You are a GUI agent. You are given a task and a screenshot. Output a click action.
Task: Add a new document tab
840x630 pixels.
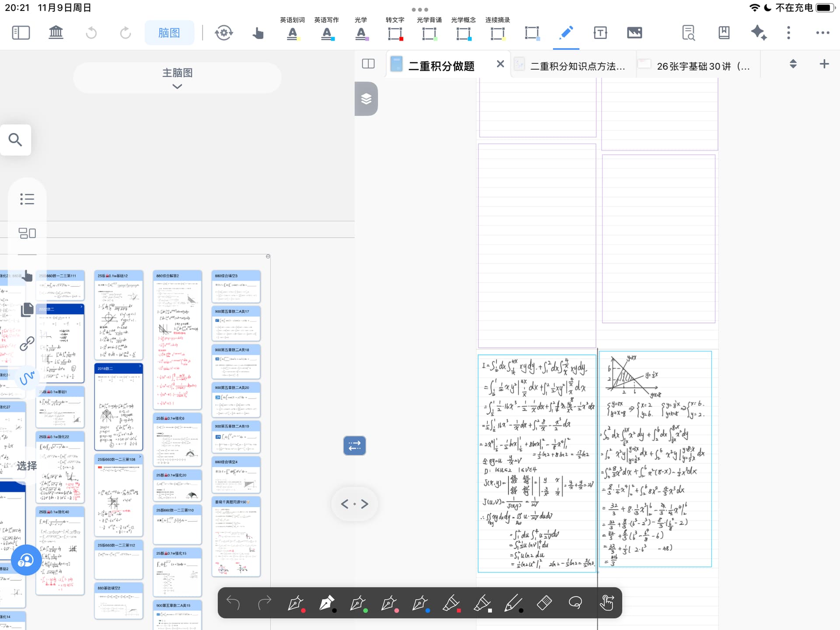click(x=824, y=64)
